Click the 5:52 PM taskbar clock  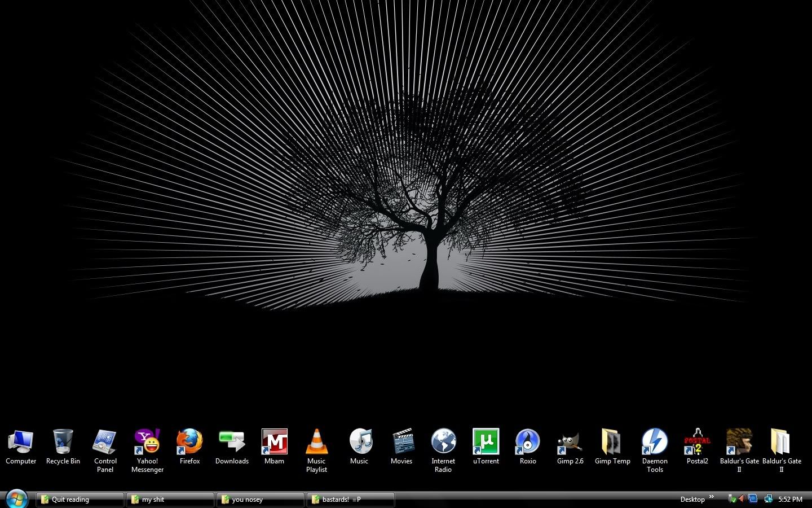(x=790, y=500)
